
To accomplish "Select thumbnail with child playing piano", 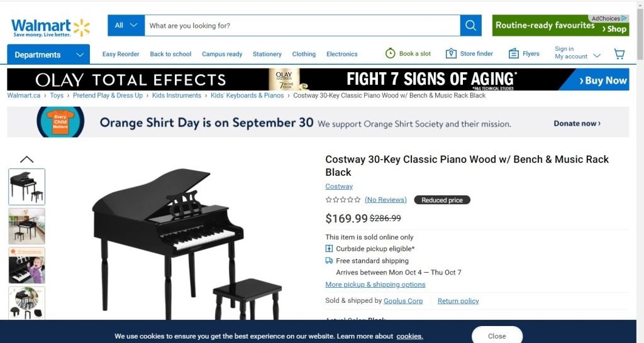I will tap(26, 265).
